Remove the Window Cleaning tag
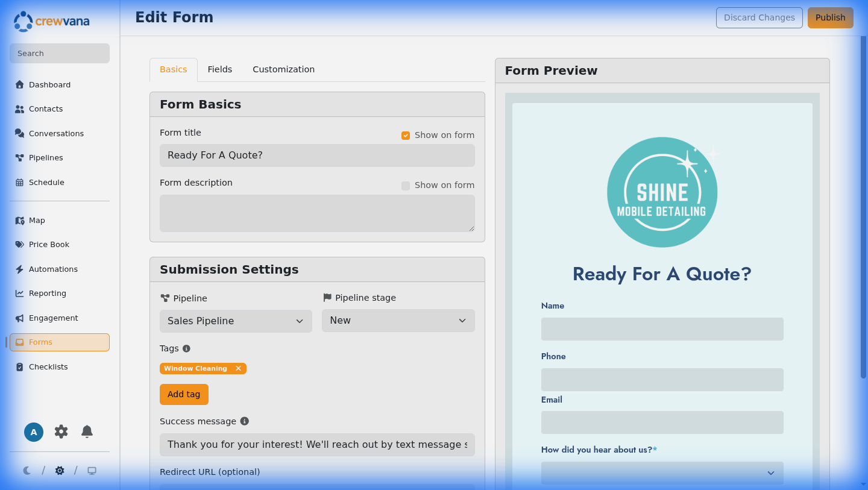 (239, 368)
